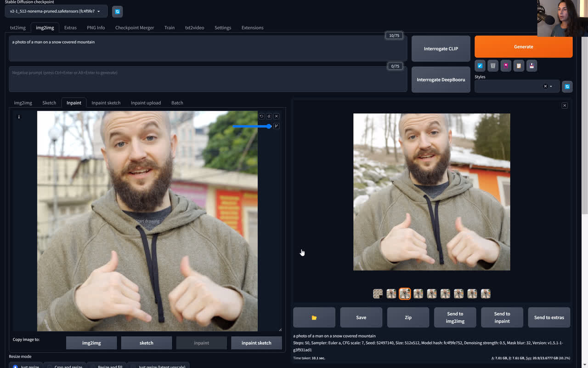
Task: Click into the prompt text box
Action: tap(208, 48)
